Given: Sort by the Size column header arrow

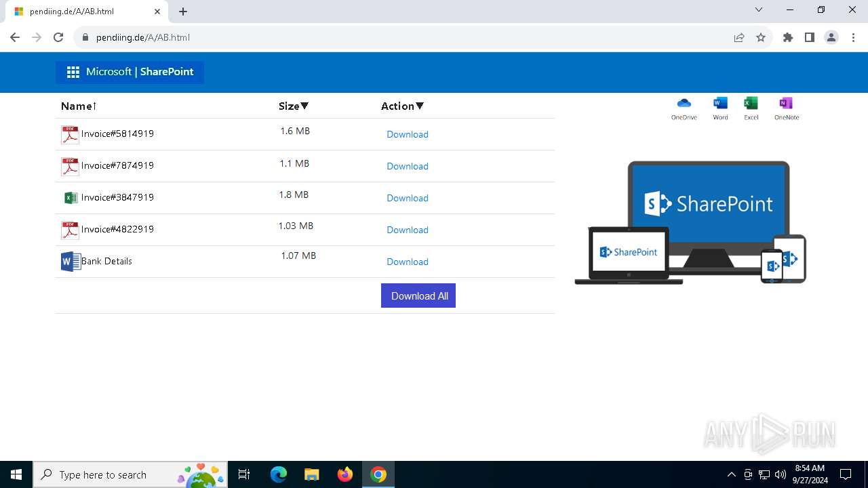Looking at the screenshot, I should [x=304, y=106].
